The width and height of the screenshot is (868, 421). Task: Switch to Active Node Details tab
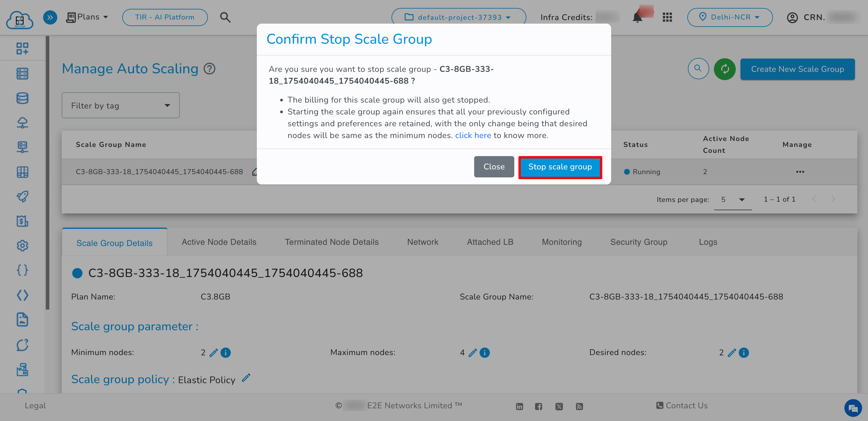(x=219, y=242)
